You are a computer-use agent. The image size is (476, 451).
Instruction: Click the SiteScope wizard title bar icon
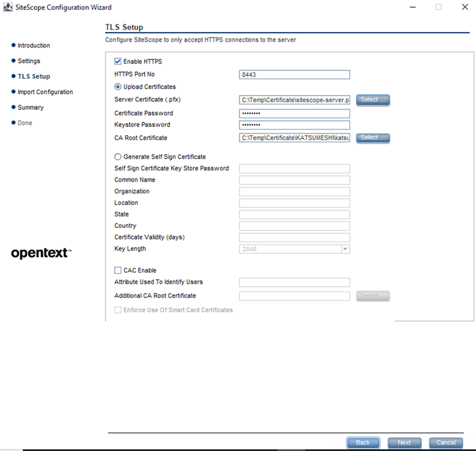click(8, 7)
